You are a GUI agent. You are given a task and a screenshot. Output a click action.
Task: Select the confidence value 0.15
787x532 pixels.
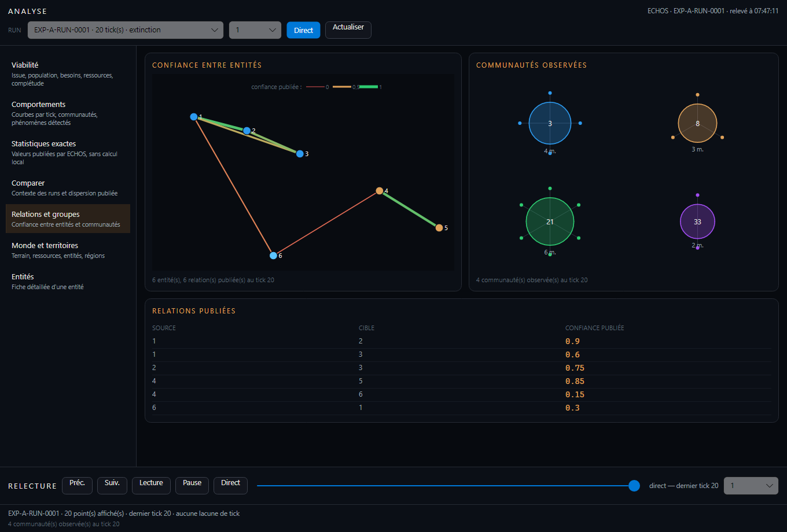[575, 394]
